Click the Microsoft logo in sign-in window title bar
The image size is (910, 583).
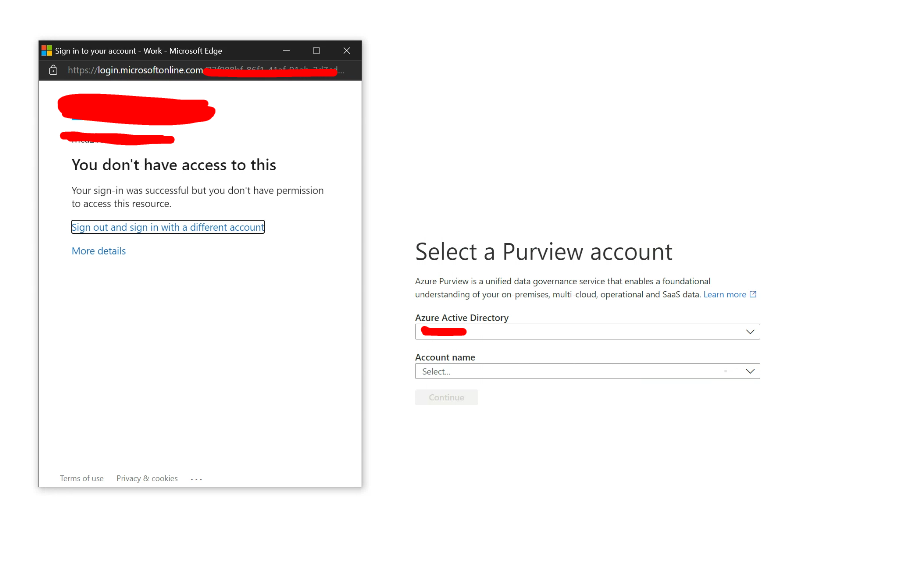pos(47,50)
